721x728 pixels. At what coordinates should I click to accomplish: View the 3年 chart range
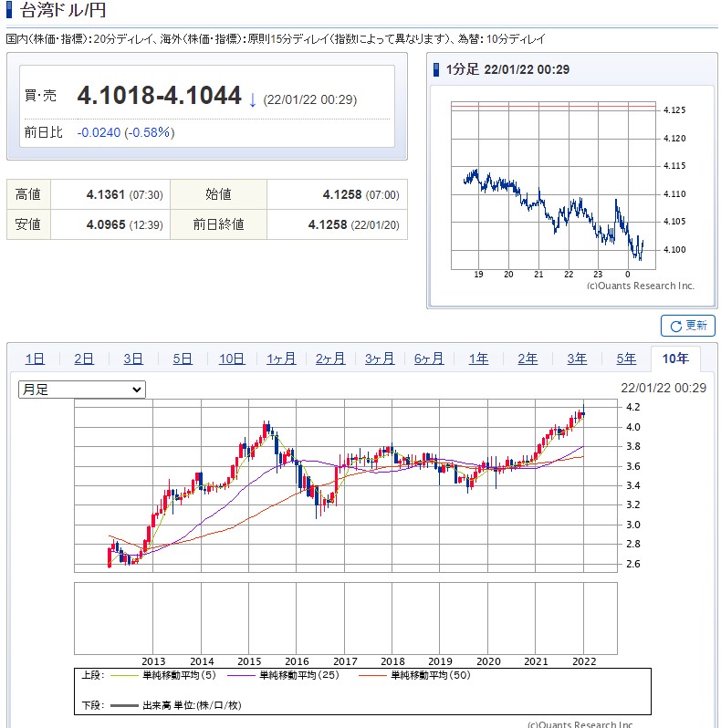(577, 359)
